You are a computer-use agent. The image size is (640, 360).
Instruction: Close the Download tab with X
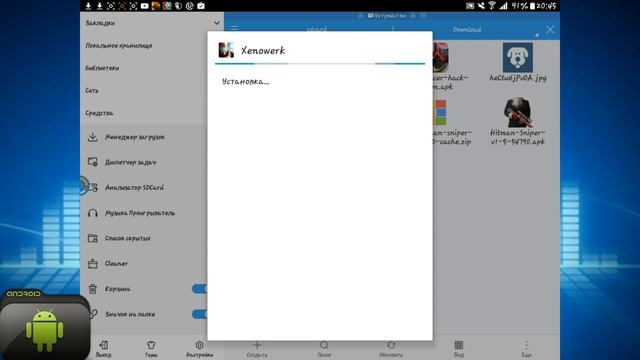point(550,29)
